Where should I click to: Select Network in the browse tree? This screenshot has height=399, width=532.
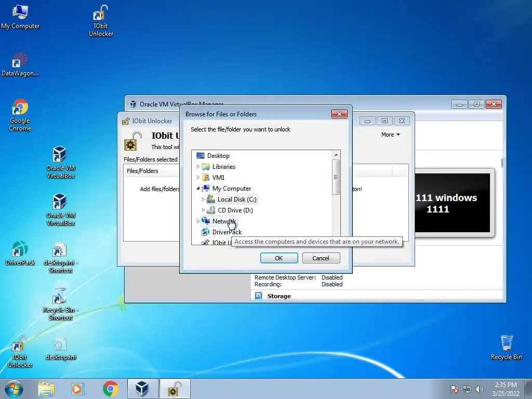tap(224, 221)
